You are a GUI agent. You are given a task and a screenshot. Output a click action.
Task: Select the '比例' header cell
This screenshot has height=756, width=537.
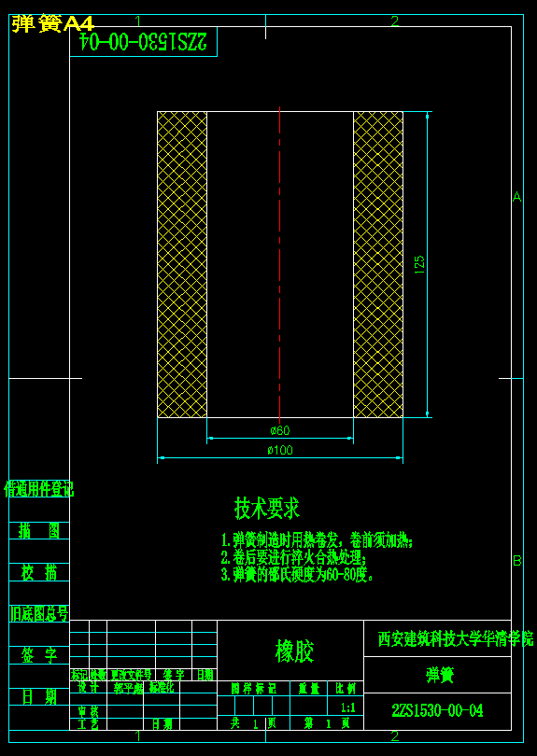tap(346, 689)
